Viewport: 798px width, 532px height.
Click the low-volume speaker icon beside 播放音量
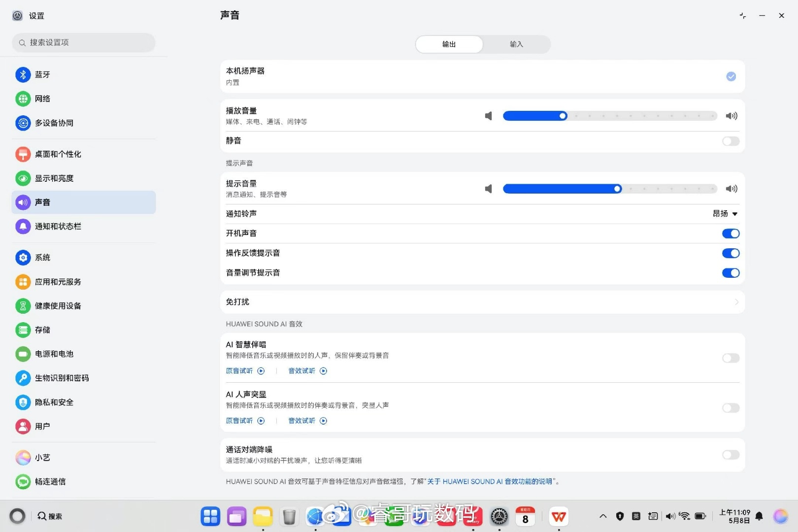tap(488, 116)
